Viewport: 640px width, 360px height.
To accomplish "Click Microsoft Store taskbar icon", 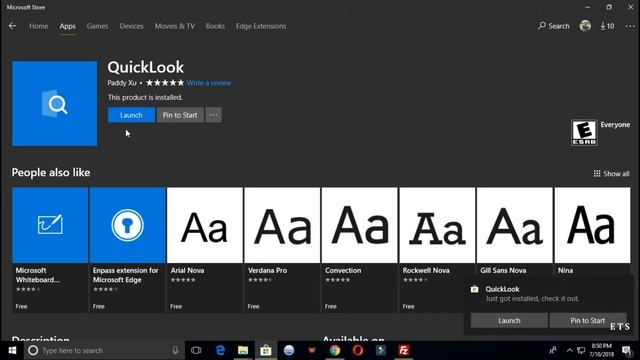I will pos(266,350).
